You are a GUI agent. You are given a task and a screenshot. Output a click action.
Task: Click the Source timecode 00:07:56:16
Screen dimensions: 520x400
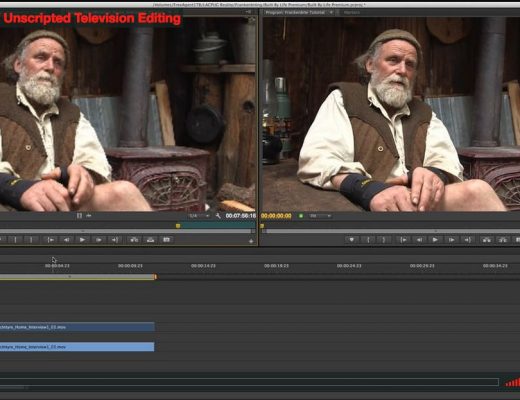tap(241, 216)
